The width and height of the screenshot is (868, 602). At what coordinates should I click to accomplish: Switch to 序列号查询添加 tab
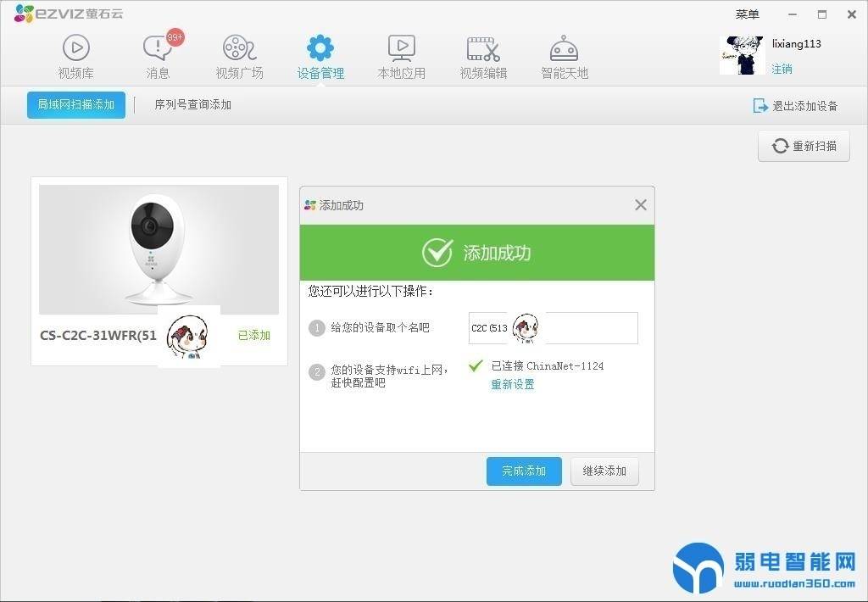point(192,105)
